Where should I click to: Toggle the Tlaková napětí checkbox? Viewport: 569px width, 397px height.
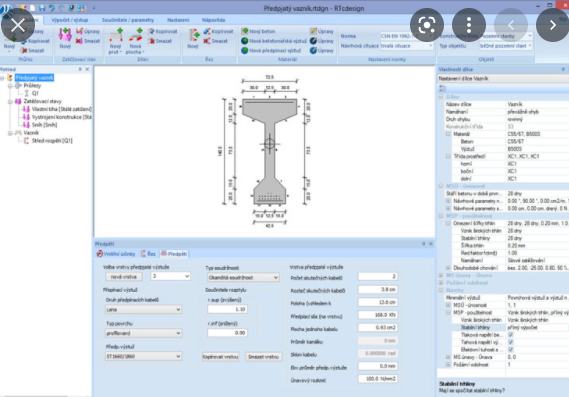click(511, 335)
